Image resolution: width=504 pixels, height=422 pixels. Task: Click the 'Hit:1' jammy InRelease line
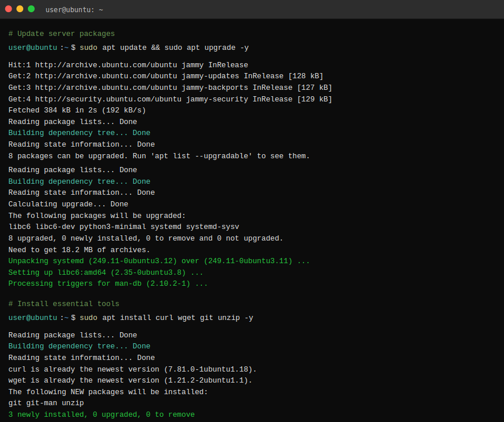point(128,65)
